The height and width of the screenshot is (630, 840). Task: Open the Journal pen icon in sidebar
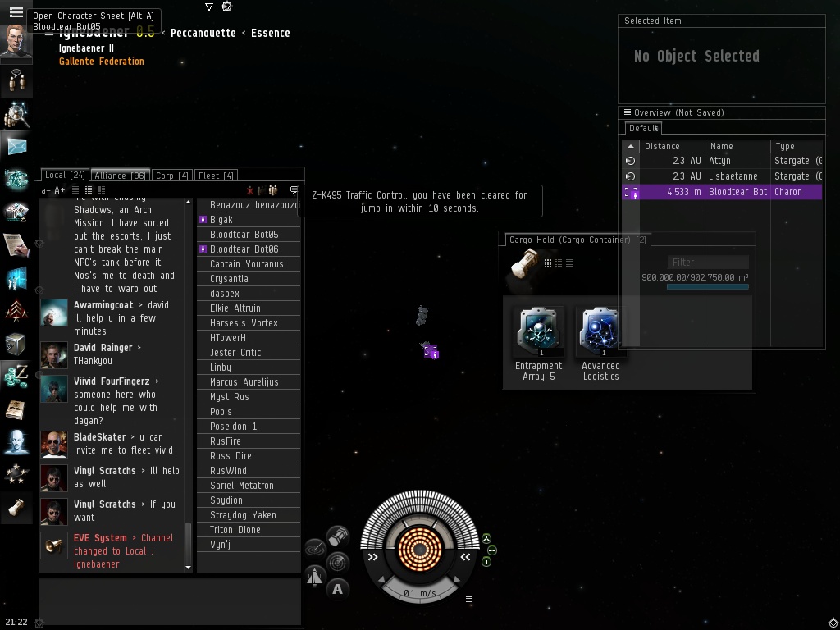click(16, 244)
